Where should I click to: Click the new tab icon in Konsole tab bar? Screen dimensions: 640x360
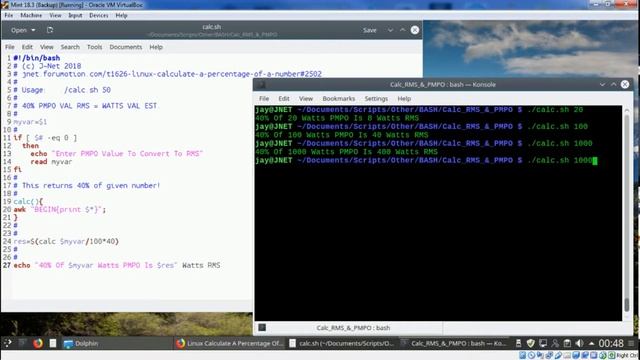[x=262, y=327]
